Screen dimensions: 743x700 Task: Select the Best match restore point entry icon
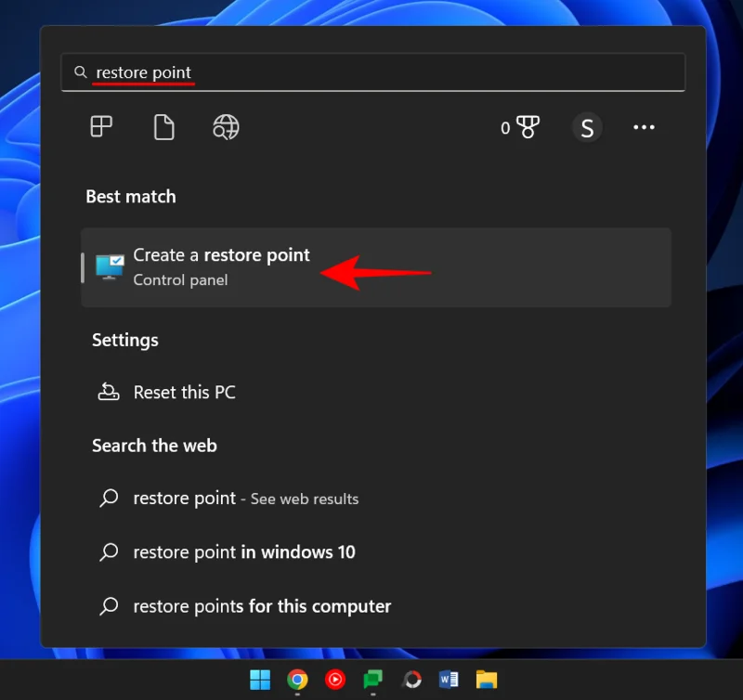[110, 266]
